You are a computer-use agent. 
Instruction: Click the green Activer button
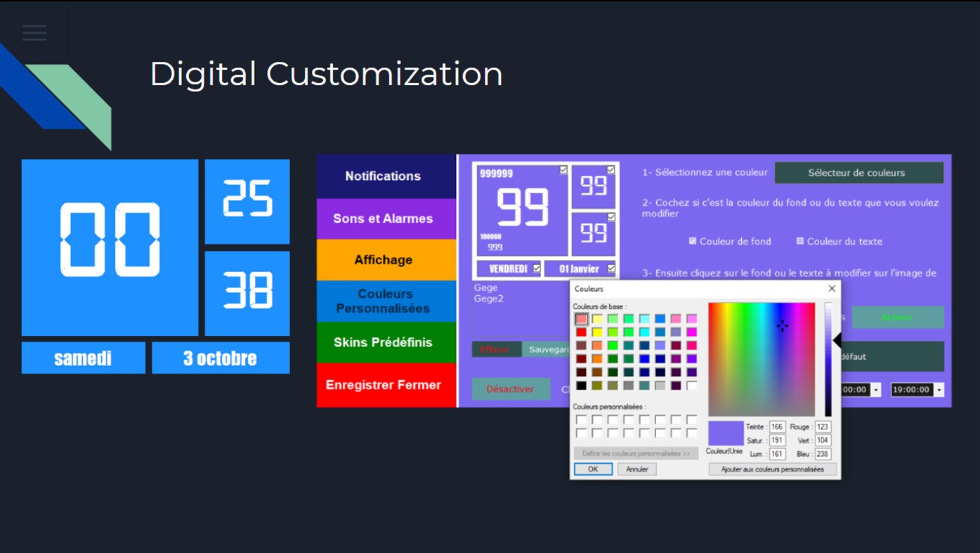[898, 317]
